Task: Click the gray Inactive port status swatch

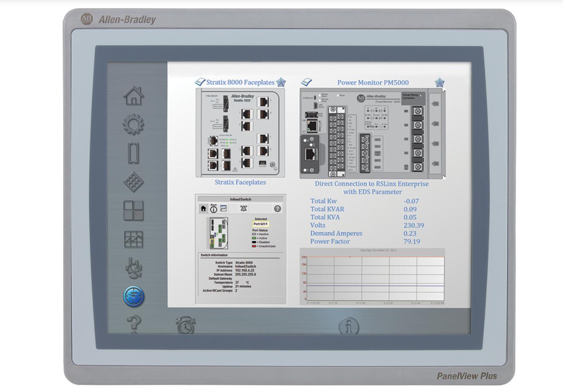Action: pos(254,234)
